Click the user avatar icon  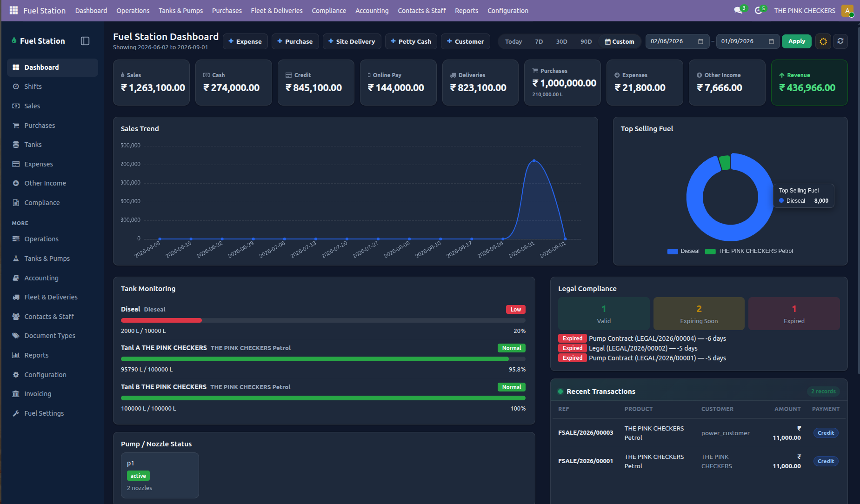click(x=847, y=10)
